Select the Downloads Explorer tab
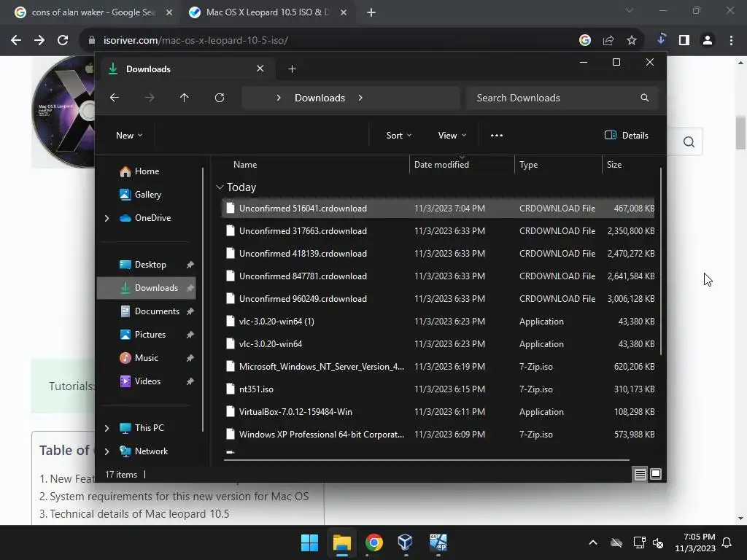This screenshot has height=560, width=747. (186, 69)
